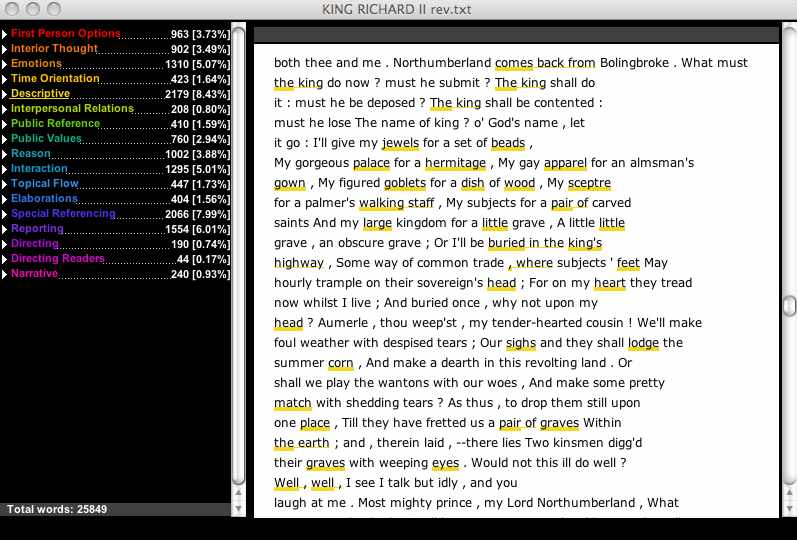Expand the Time Orientation category

[5, 79]
